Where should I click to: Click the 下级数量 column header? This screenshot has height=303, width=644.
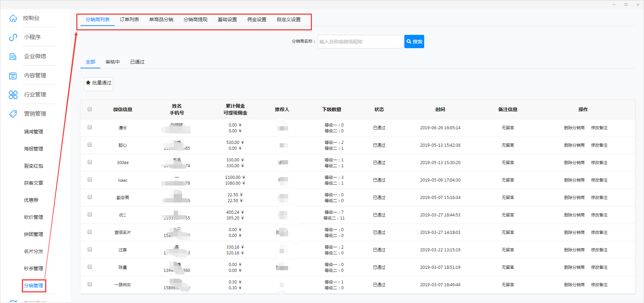[332, 109]
